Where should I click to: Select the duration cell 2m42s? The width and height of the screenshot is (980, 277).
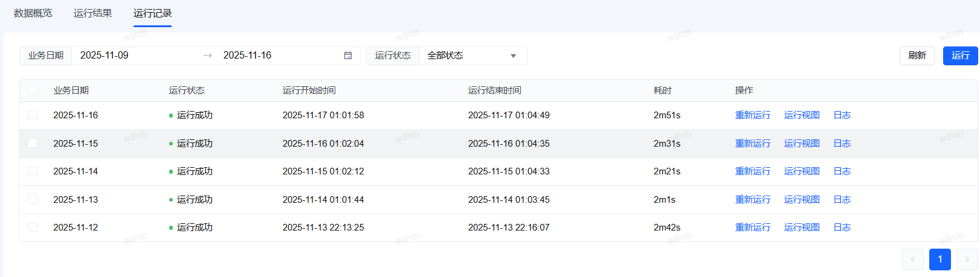pyautogui.click(x=667, y=228)
